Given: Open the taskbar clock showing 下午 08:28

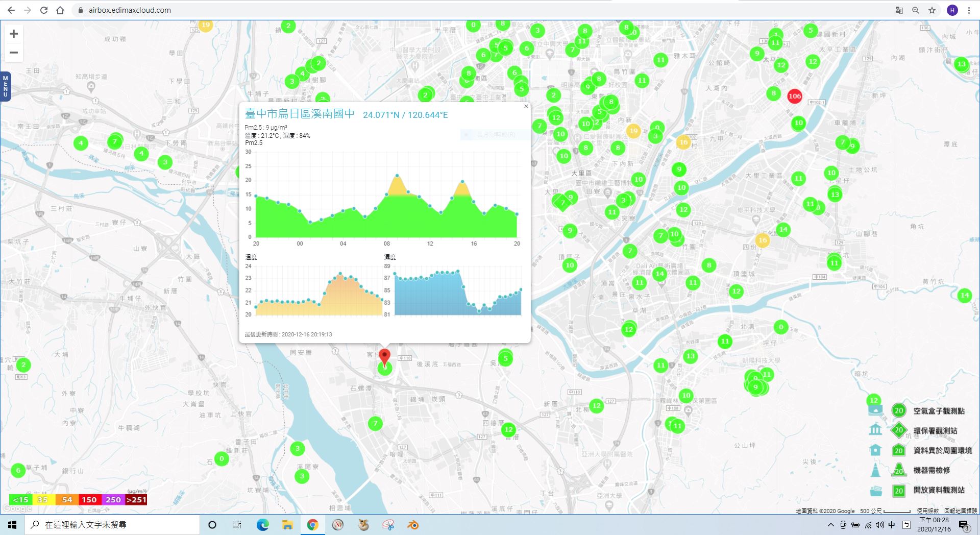Looking at the screenshot, I should click(934, 525).
